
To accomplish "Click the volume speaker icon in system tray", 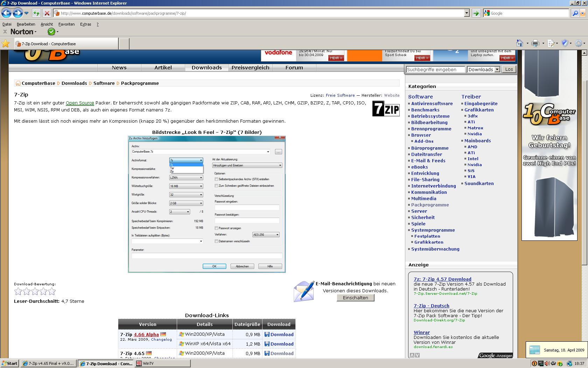I will [x=547, y=363].
